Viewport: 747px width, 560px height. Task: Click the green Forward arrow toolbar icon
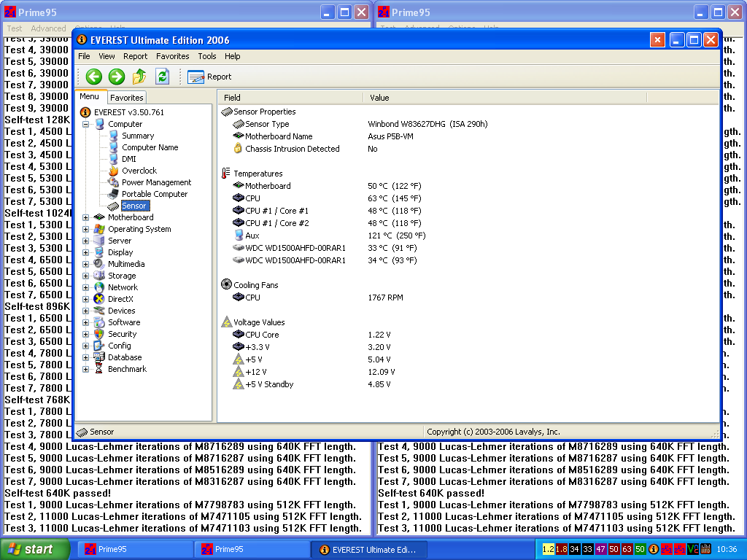tap(116, 77)
